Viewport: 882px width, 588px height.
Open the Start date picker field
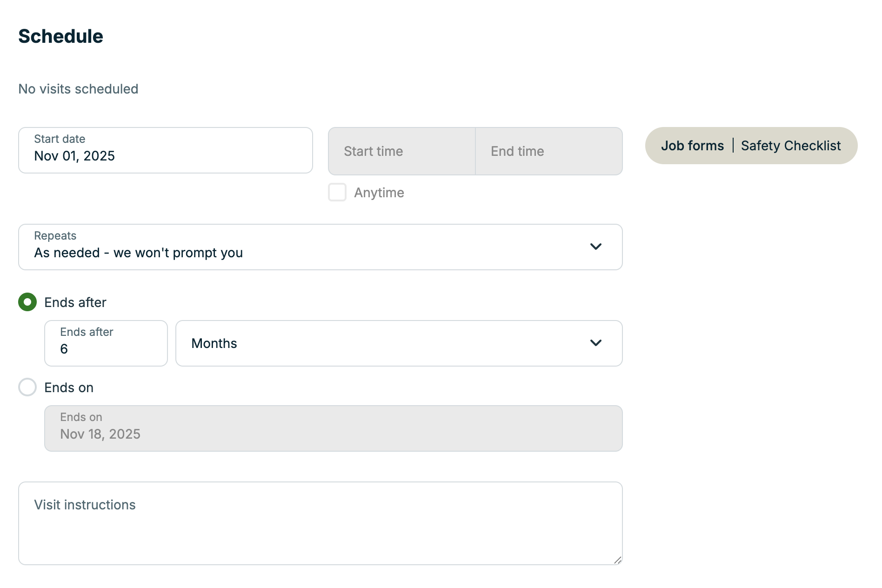(165, 150)
